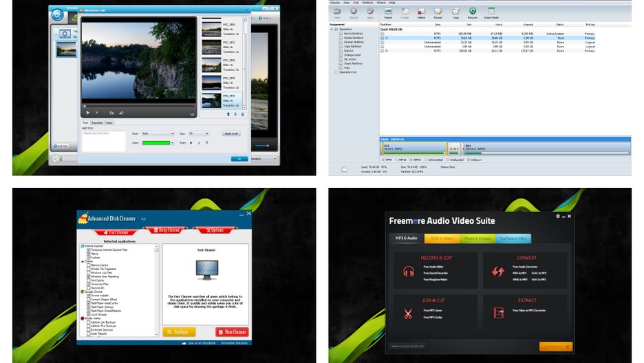The height and width of the screenshot is (363, 644).
Task: Click Analyze button in Disk Cleaner
Action: pyautogui.click(x=179, y=332)
